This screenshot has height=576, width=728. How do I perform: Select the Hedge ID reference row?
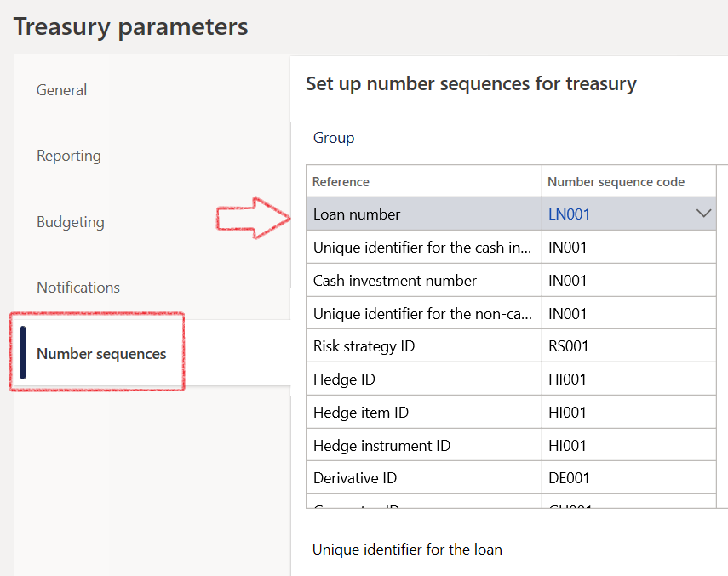pyautogui.click(x=344, y=379)
